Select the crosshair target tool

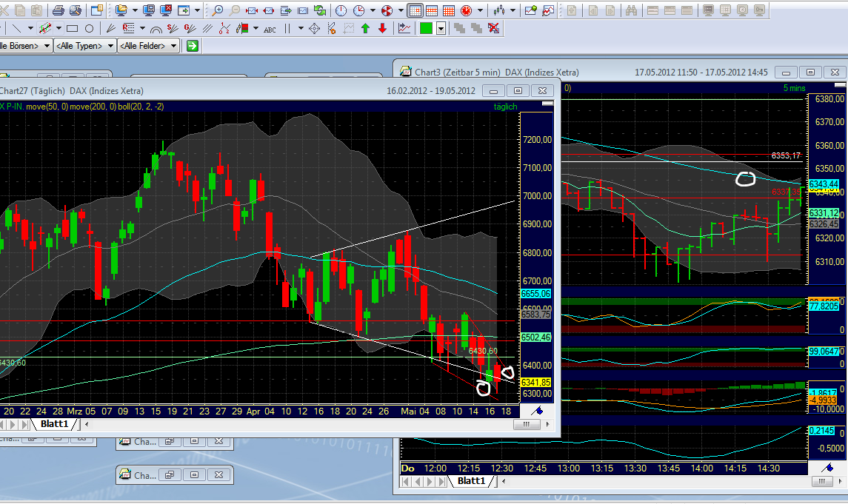(x=314, y=28)
